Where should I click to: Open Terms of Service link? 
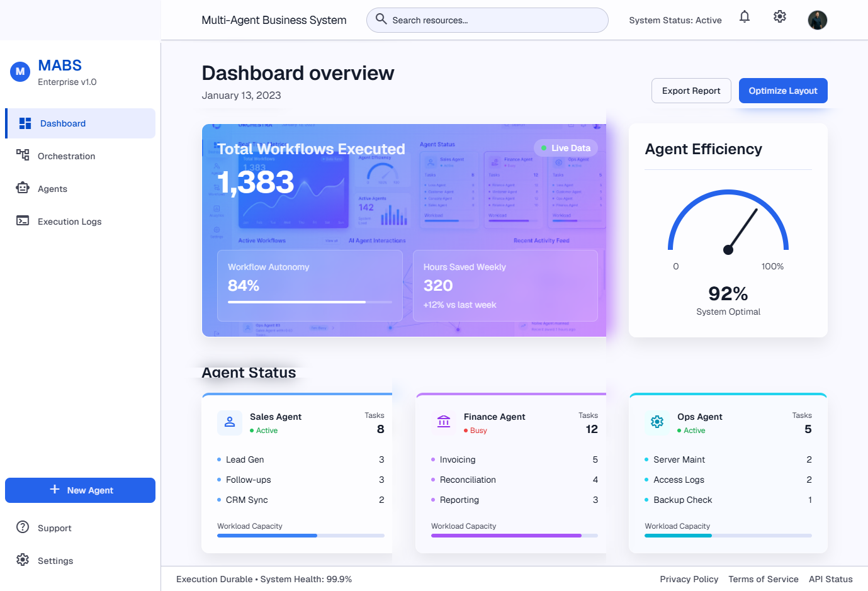pyautogui.click(x=764, y=579)
